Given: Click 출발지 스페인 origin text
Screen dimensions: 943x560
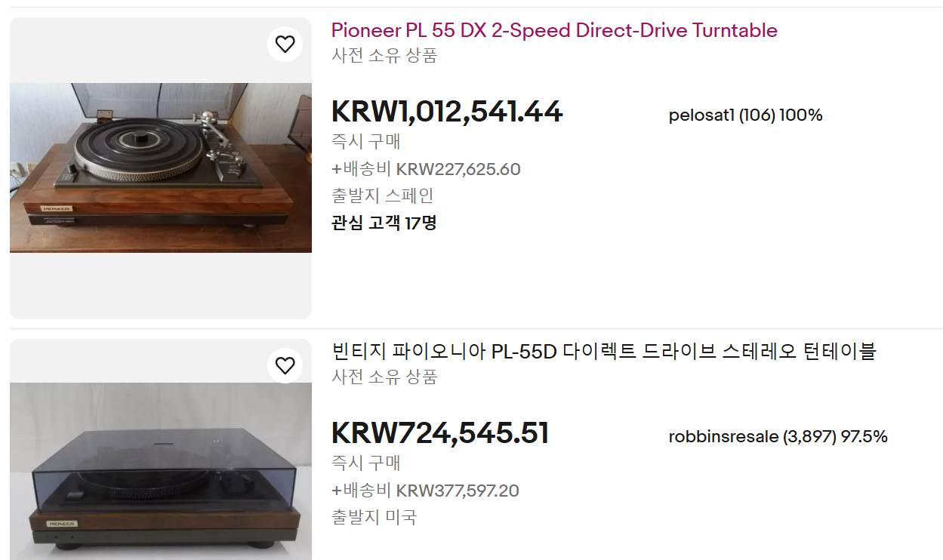Looking at the screenshot, I should point(383,196).
